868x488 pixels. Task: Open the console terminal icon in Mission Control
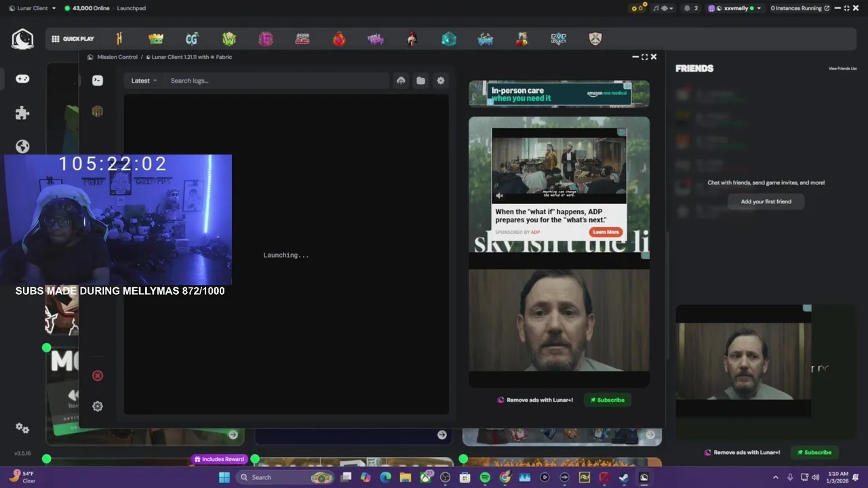[98, 80]
